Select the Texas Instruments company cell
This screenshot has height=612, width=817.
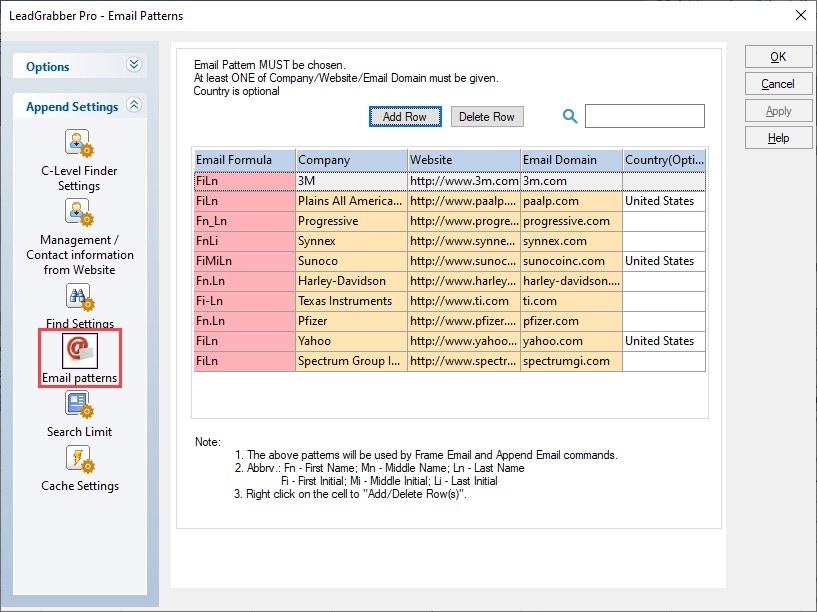coord(351,301)
